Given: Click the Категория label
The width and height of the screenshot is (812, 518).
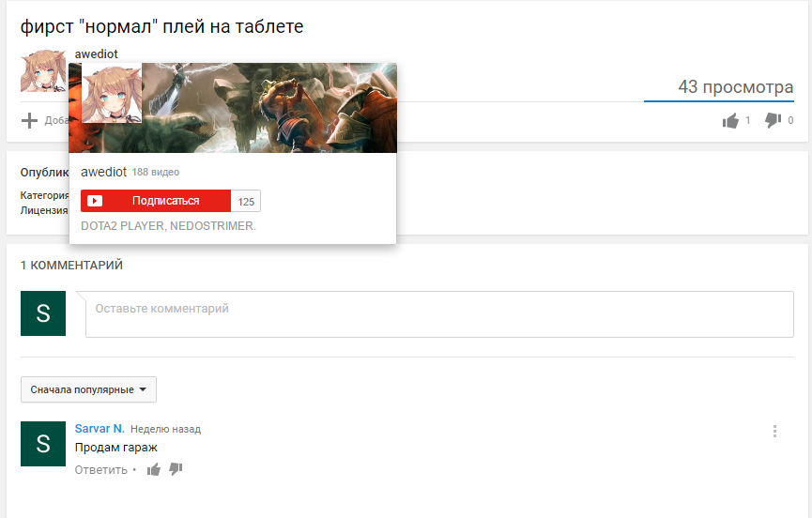Looking at the screenshot, I should [x=44, y=195].
